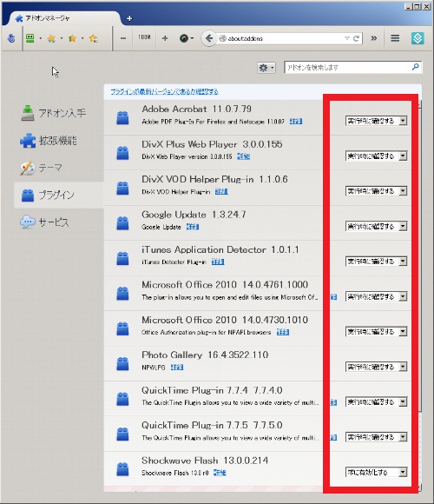Open a new tab with plus button

129,18
